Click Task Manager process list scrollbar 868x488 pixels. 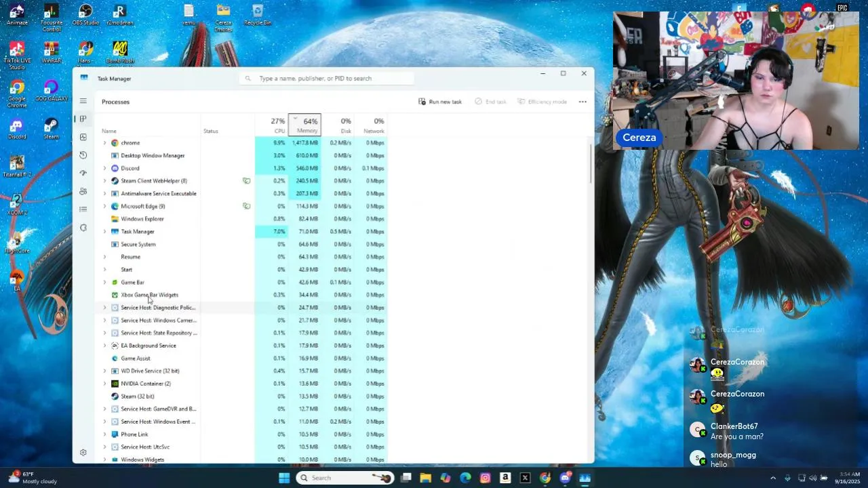pos(591,164)
